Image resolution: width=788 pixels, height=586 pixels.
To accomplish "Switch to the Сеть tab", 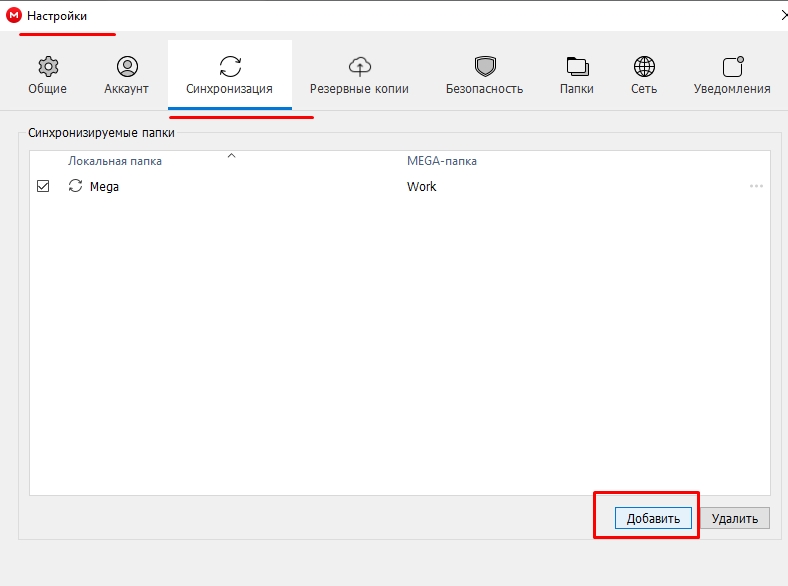I will [644, 76].
